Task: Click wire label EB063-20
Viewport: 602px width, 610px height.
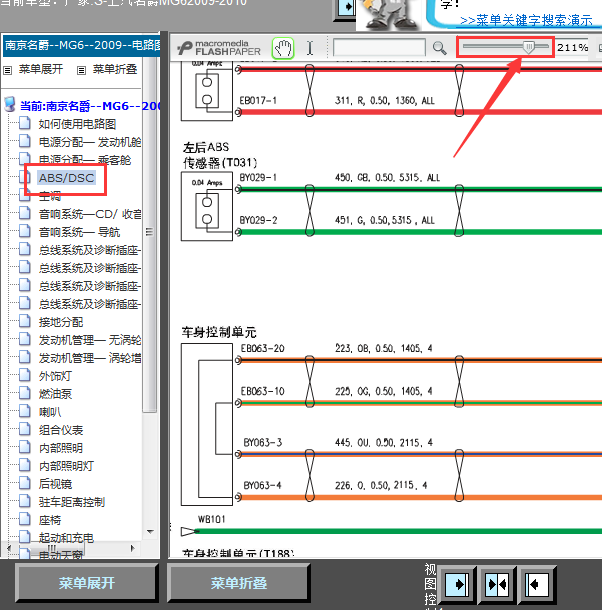Action: coord(262,348)
